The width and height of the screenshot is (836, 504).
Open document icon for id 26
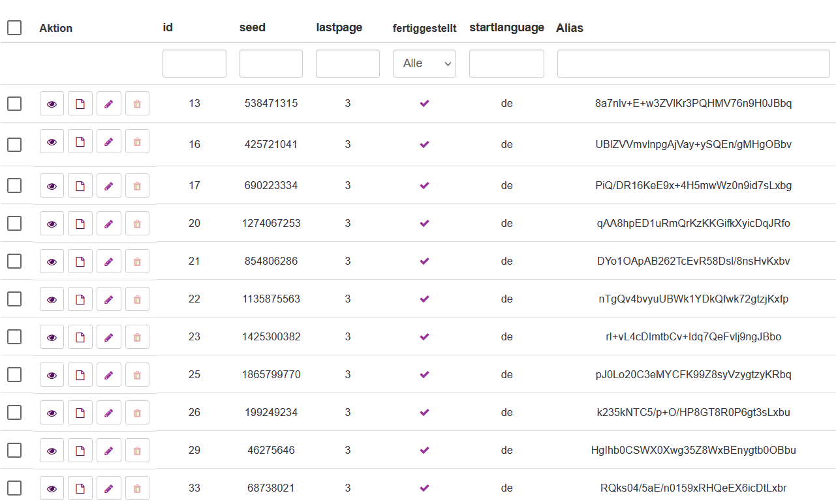80,413
